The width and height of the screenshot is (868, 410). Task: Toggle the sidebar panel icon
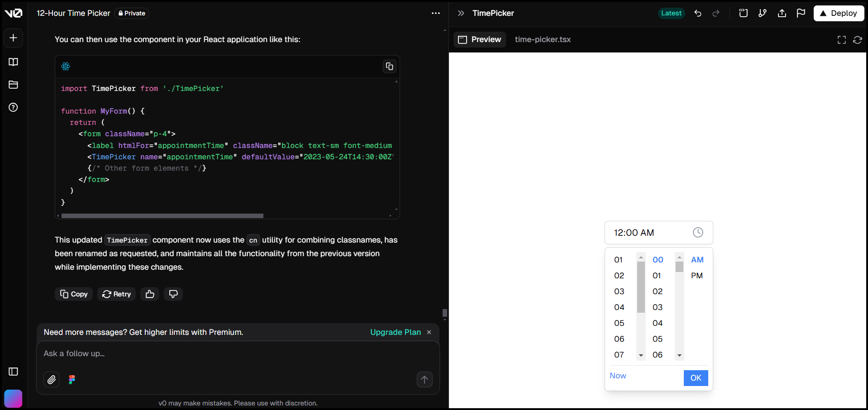[13, 372]
